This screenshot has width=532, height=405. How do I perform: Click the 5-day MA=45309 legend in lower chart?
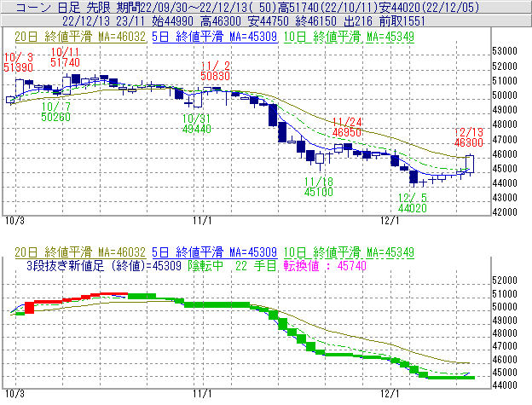(215, 252)
